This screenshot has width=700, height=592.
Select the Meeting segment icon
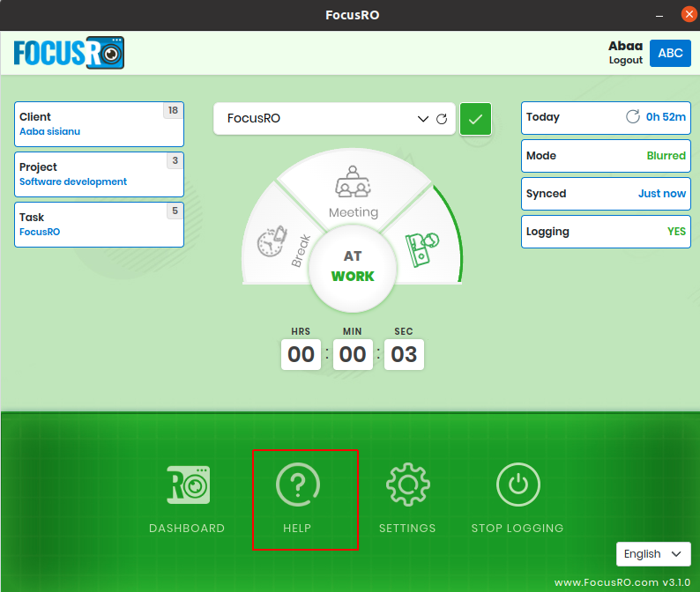tap(354, 181)
